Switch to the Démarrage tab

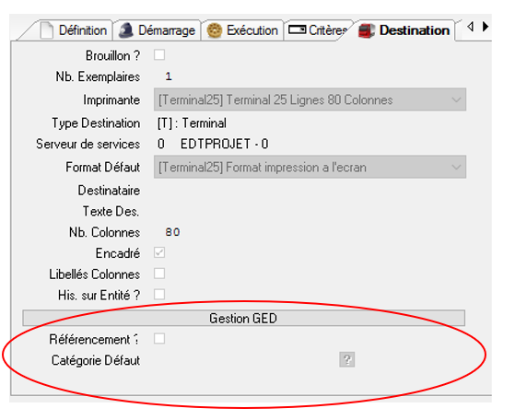pos(157,30)
